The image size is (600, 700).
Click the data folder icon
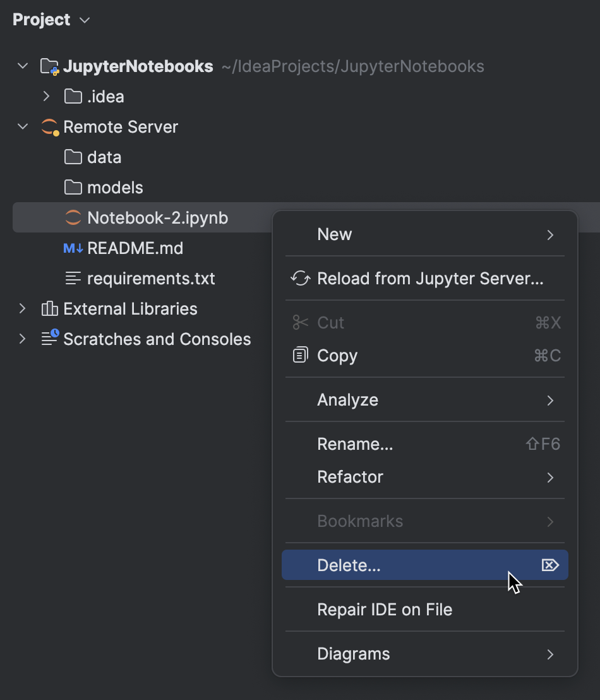[73, 157]
